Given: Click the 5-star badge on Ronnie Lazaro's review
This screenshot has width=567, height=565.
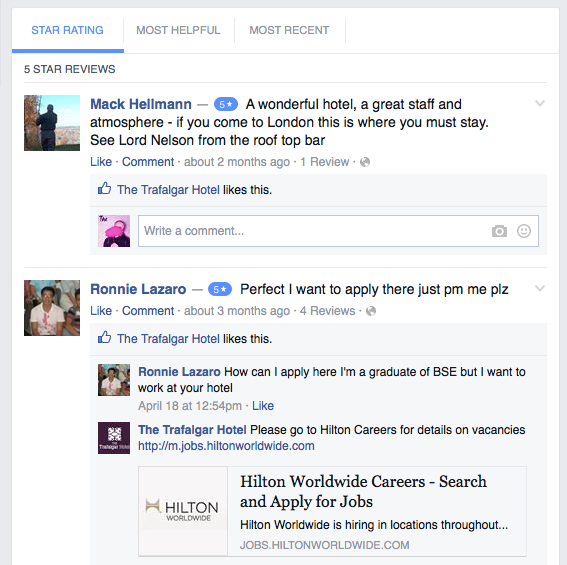Looking at the screenshot, I should pyautogui.click(x=220, y=289).
